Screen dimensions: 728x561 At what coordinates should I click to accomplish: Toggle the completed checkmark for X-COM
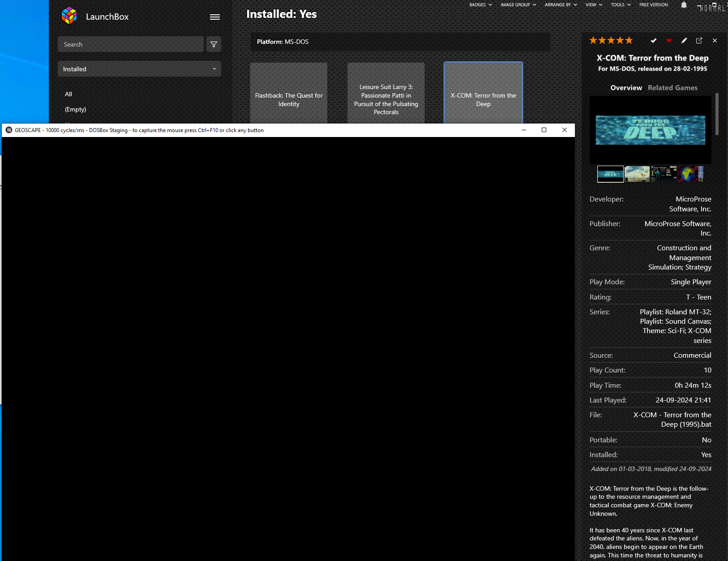point(654,41)
